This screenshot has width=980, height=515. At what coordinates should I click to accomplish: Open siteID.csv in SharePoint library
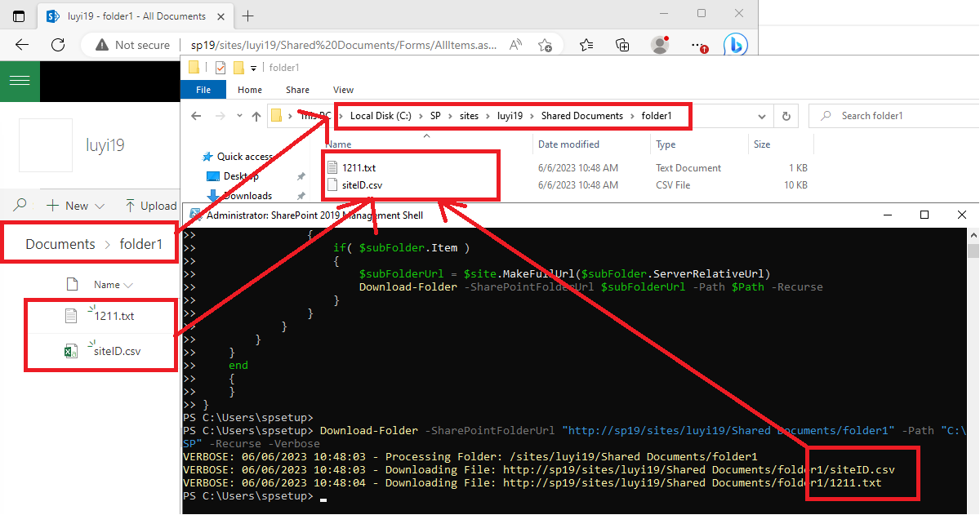[117, 352]
